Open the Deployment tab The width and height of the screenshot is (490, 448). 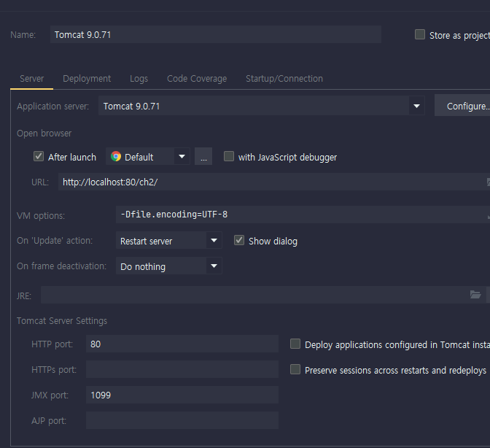tap(87, 79)
